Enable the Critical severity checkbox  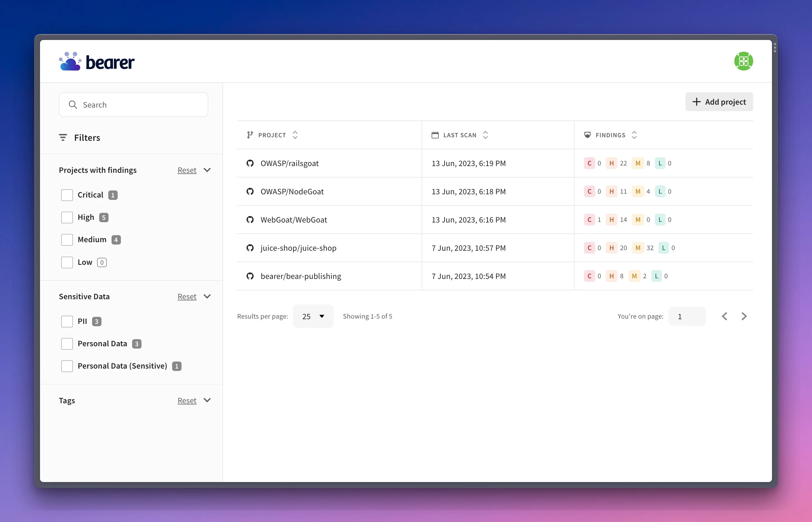point(67,195)
